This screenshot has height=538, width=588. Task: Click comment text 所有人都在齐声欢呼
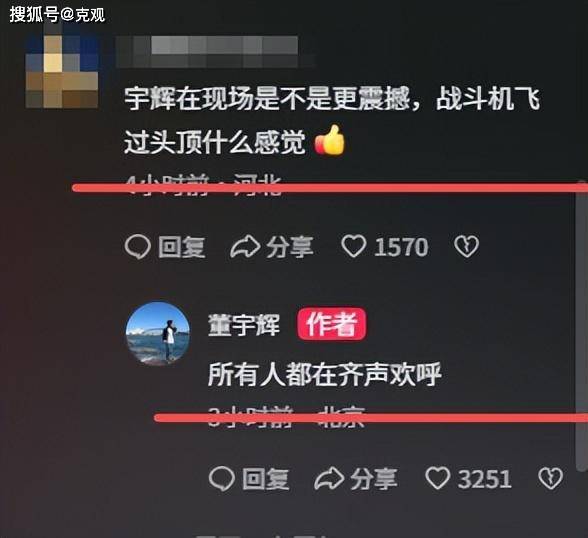pyautogui.click(x=325, y=374)
